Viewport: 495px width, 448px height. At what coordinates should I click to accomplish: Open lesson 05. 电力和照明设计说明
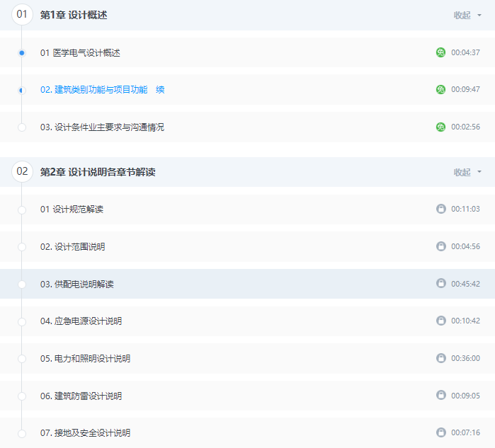tap(85, 358)
